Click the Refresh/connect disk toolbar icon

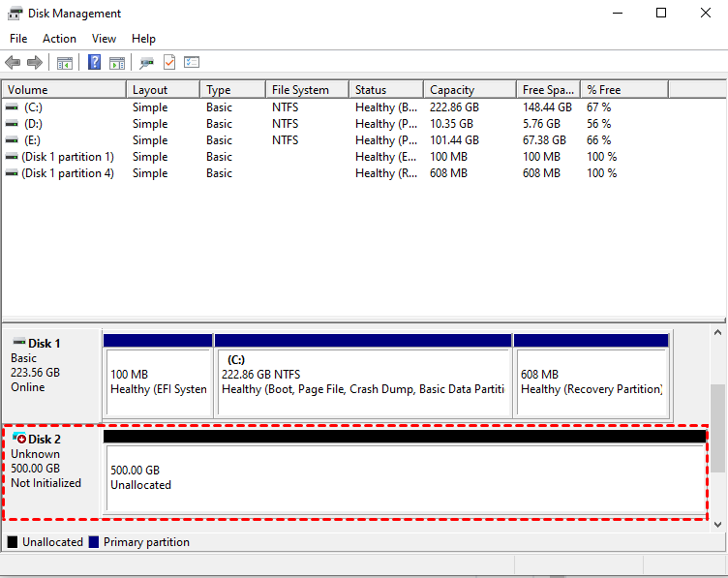(x=147, y=63)
